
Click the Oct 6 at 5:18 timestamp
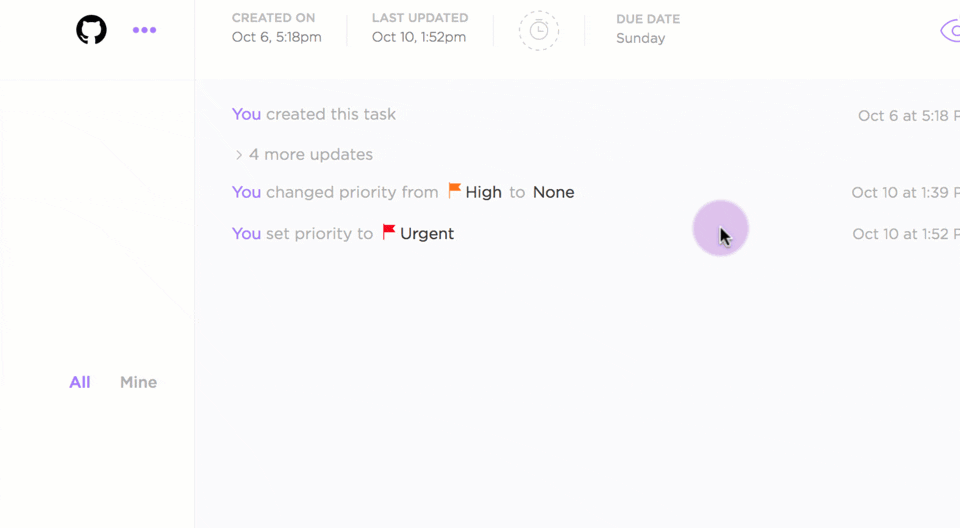coord(906,116)
